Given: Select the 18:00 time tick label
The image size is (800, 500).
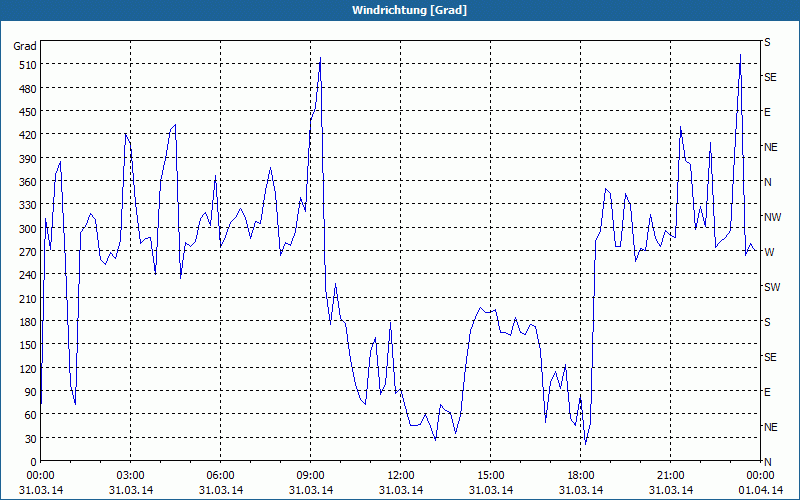Looking at the screenshot, I should click(x=581, y=476).
